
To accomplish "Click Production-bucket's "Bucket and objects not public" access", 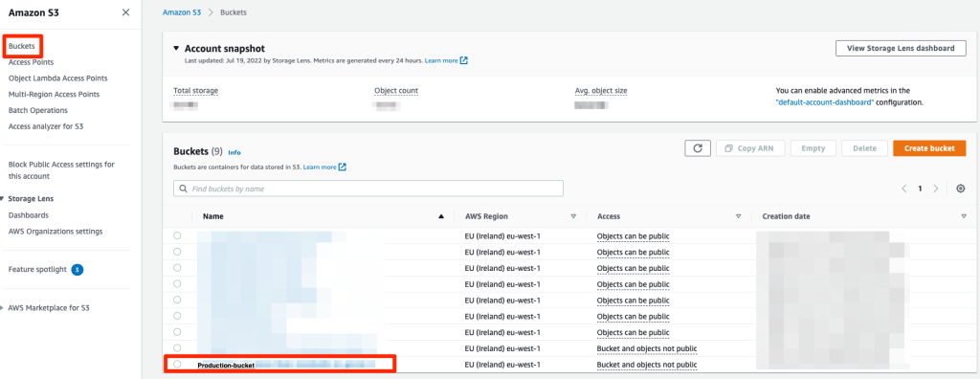I will pos(647,365).
